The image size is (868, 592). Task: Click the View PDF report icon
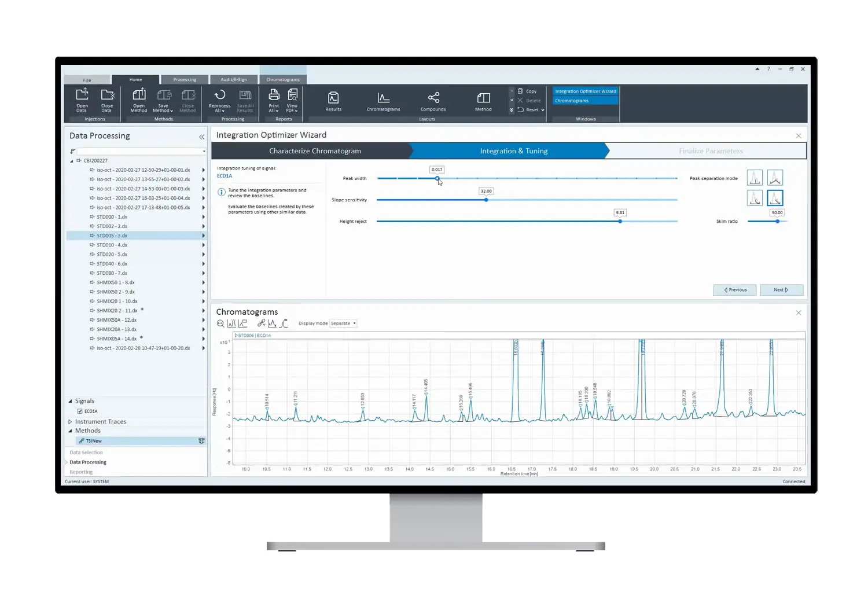(x=292, y=95)
